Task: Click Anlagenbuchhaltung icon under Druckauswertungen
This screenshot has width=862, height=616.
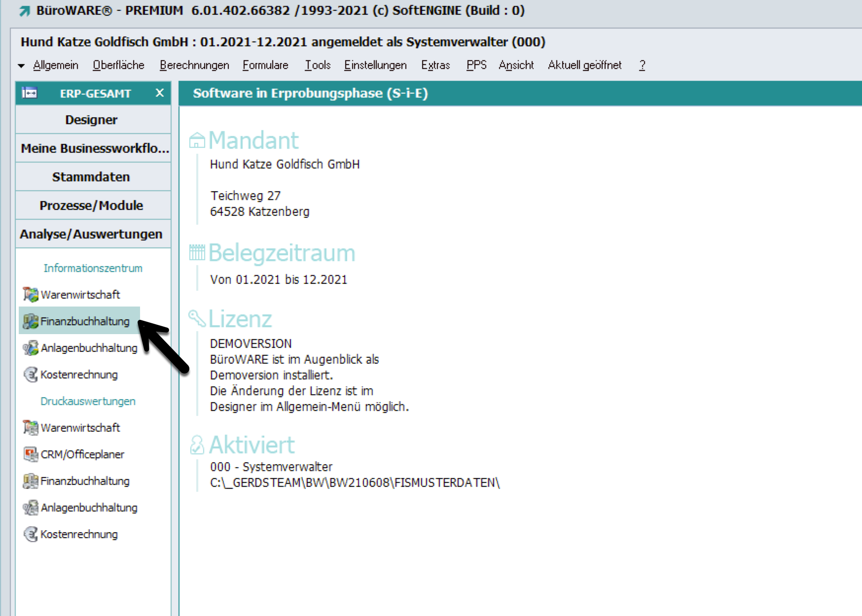Action: (31, 508)
